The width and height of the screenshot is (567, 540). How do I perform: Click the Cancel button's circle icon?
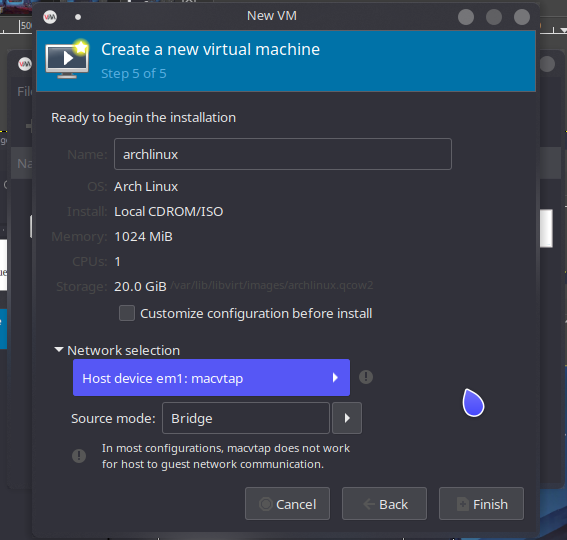click(x=266, y=504)
